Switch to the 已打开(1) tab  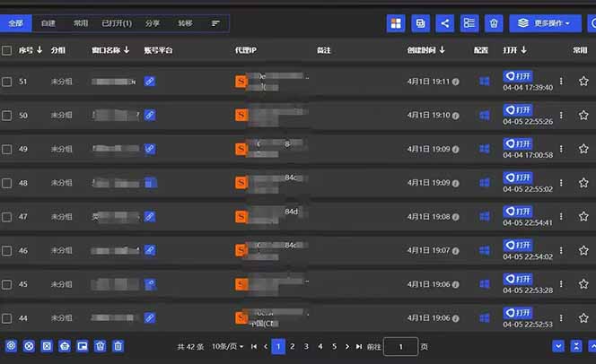point(117,22)
